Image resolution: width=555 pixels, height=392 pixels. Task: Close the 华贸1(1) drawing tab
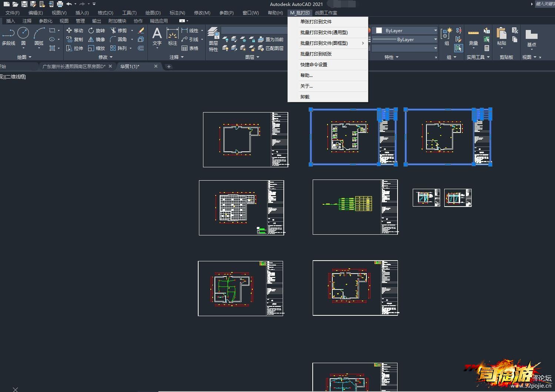coord(156,66)
